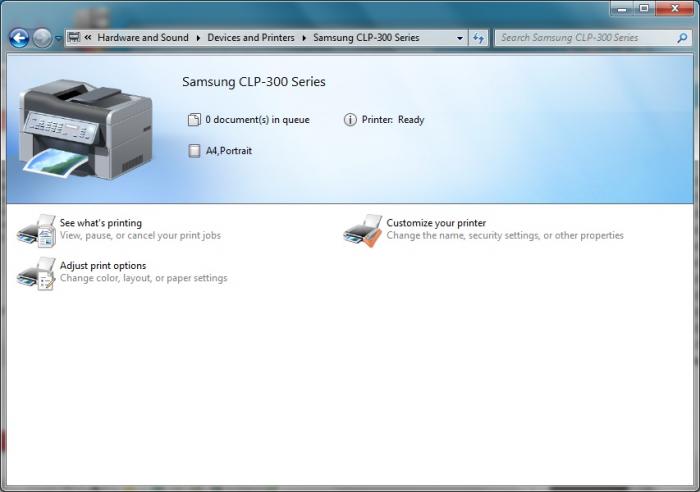
Task: Open 0 document(s) in queue
Action: [x=257, y=120]
